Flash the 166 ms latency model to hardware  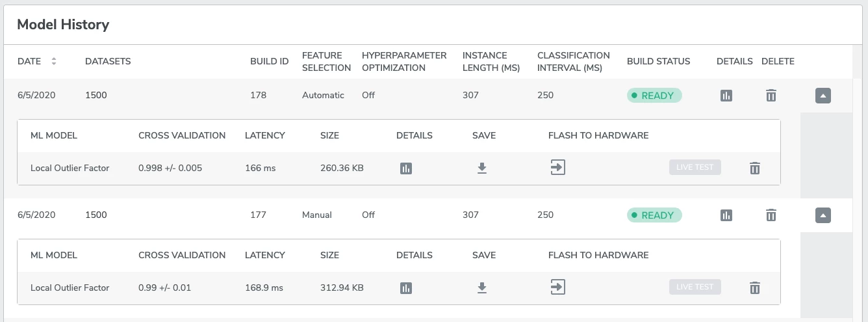557,168
